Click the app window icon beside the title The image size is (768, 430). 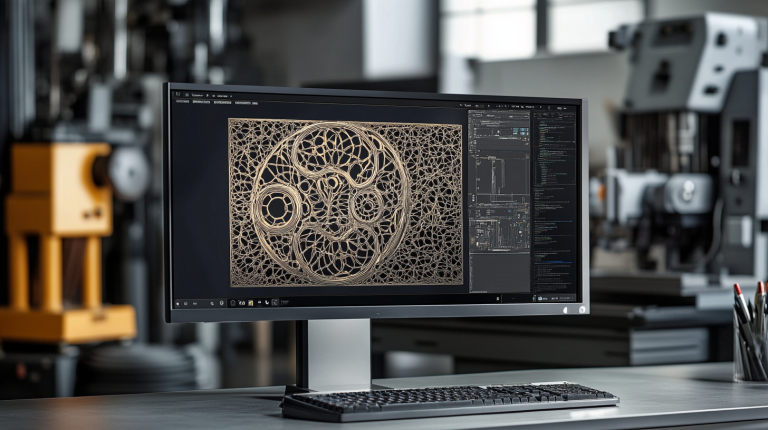pyautogui.click(x=178, y=94)
